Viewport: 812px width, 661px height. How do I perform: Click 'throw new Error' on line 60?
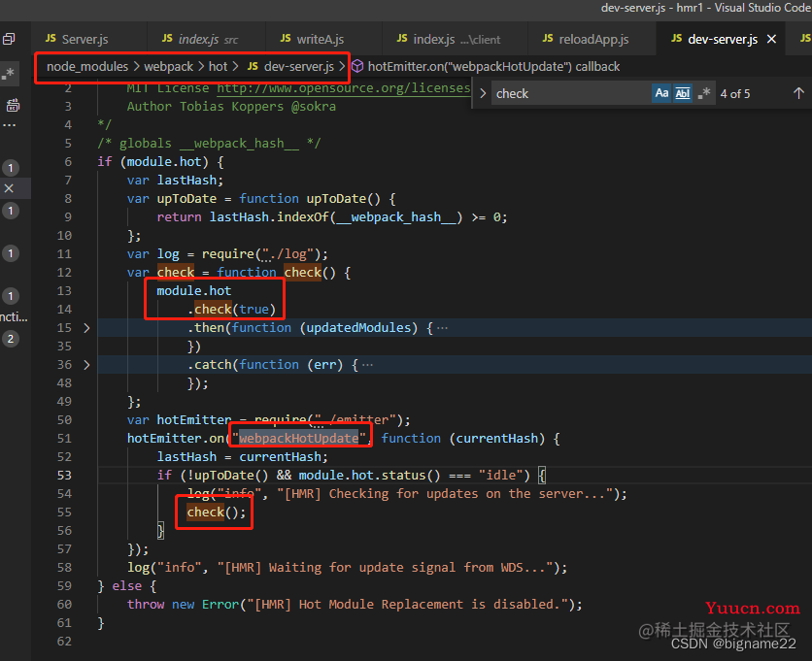point(183,605)
